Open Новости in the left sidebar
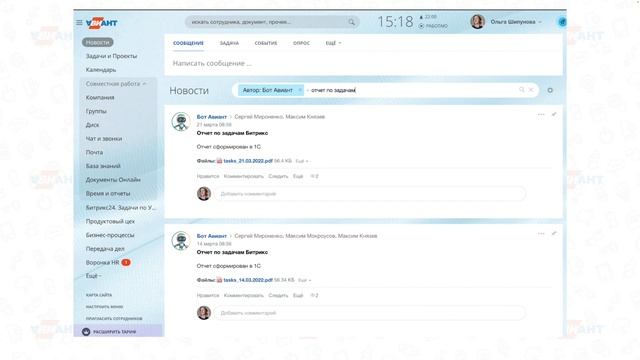640x360 pixels. coord(98,42)
